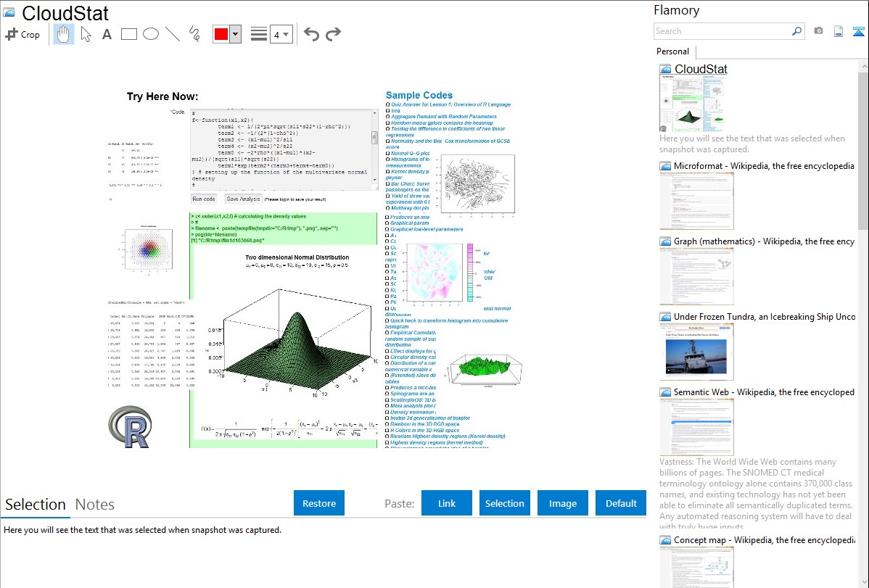The width and height of the screenshot is (869, 588).
Task: Select the Crop tool
Action: 22,34
